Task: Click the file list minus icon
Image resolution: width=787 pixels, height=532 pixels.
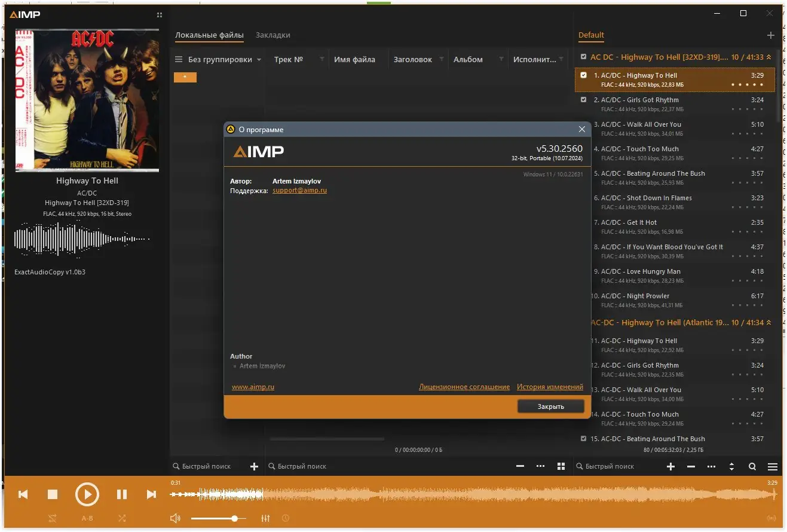Action: (x=520, y=466)
